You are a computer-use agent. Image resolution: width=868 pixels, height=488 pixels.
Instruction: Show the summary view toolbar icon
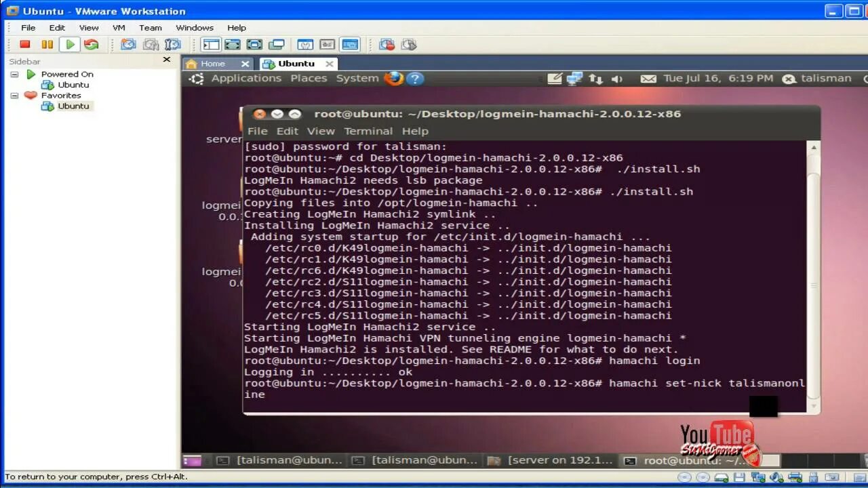click(305, 45)
